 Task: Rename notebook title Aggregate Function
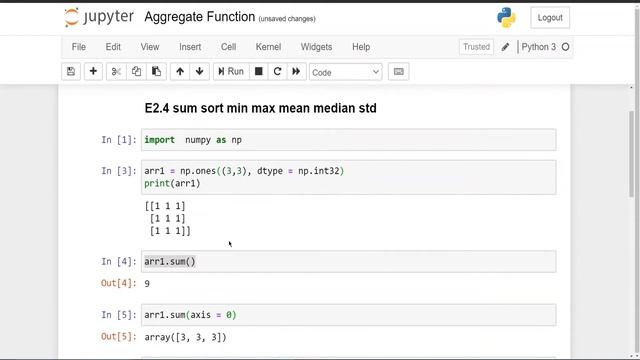200,17
